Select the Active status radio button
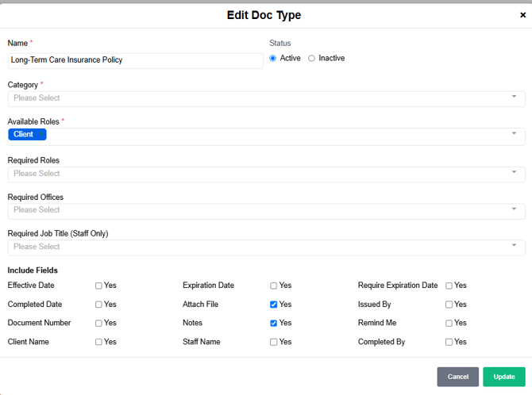This screenshot has height=395, width=532. pos(273,59)
